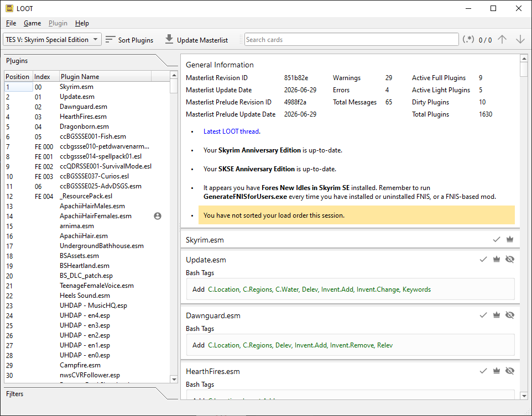
Task: Go to previous search result arrow
Action: [502, 40]
